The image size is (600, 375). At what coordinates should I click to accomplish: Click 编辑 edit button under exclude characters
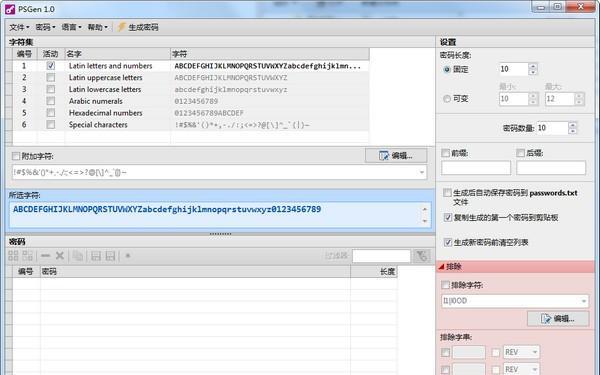coord(558,318)
